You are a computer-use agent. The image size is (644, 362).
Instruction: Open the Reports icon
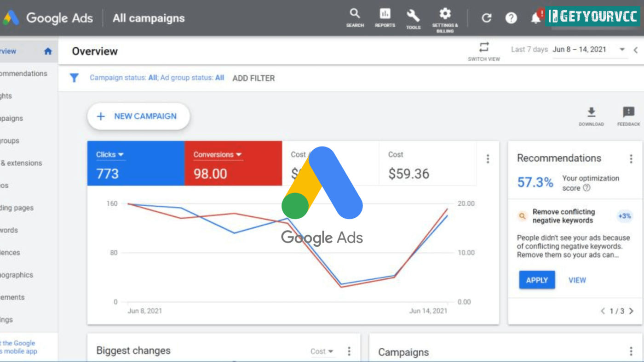pyautogui.click(x=385, y=17)
